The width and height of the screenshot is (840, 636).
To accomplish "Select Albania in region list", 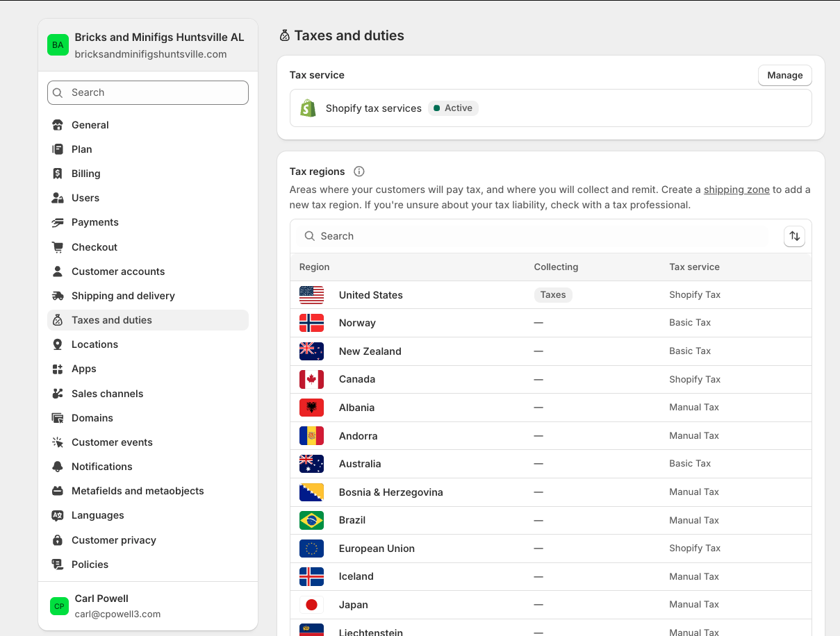I will [550, 408].
